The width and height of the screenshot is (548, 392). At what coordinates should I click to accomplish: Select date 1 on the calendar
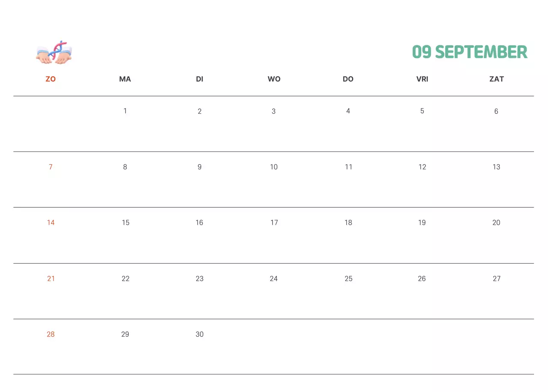pos(125,111)
